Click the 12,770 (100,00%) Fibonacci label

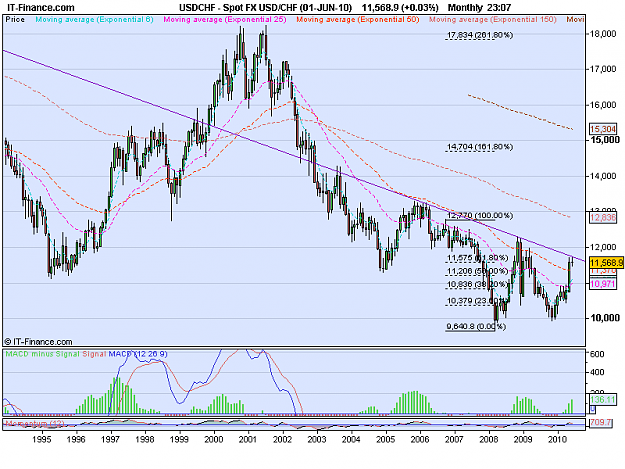(480, 216)
